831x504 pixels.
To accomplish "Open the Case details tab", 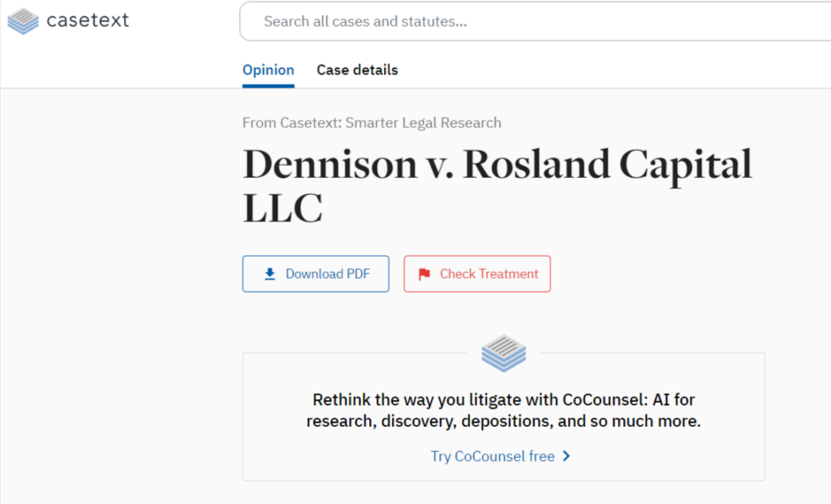I will coord(357,70).
